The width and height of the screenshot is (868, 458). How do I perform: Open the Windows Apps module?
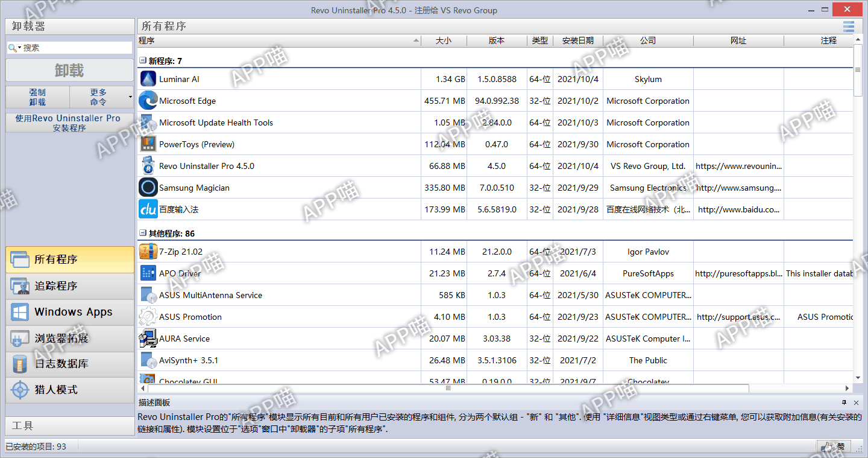pos(70,312)
